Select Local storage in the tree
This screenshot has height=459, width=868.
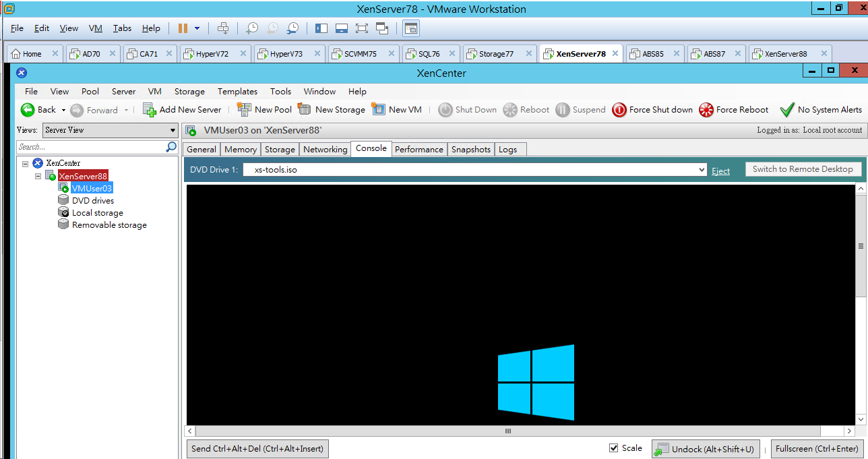coord(98,213)
